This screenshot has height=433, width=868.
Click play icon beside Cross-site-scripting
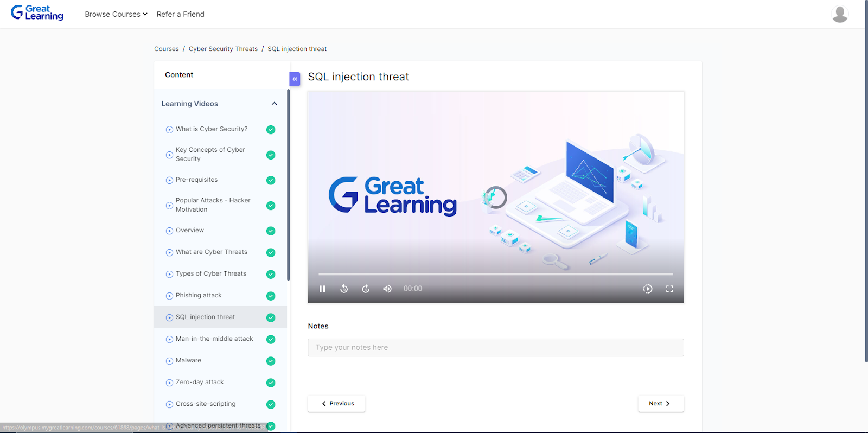coord(169,405)
